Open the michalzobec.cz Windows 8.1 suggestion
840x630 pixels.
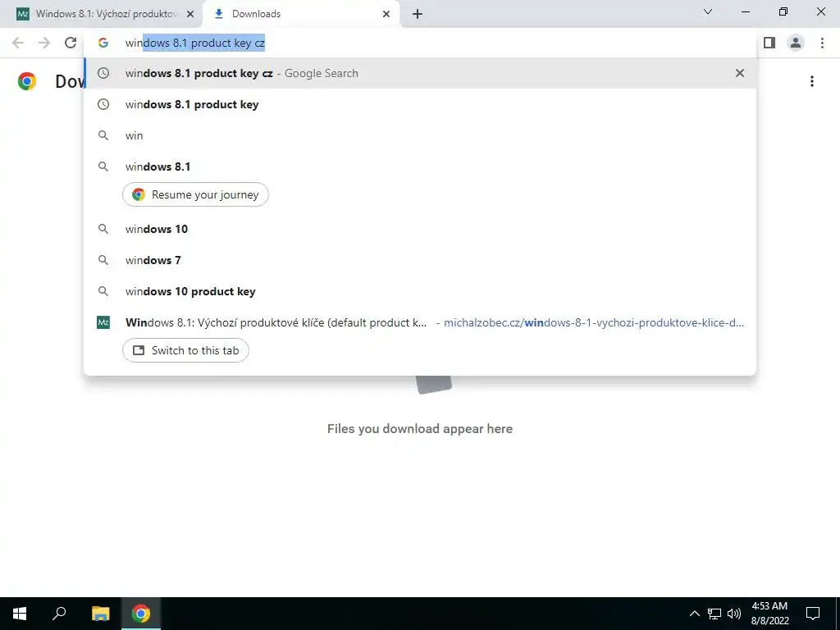(x=420, y=322)
